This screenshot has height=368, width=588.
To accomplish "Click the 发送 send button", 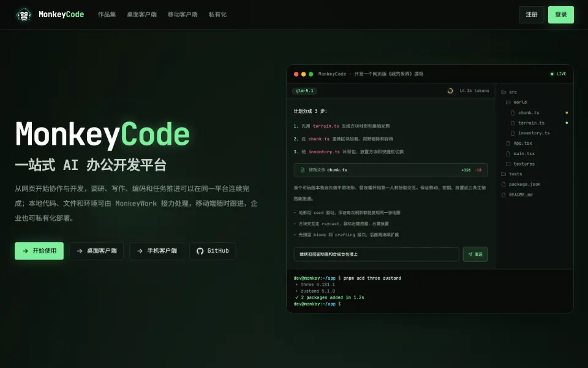I will click(x=475, y=254).
